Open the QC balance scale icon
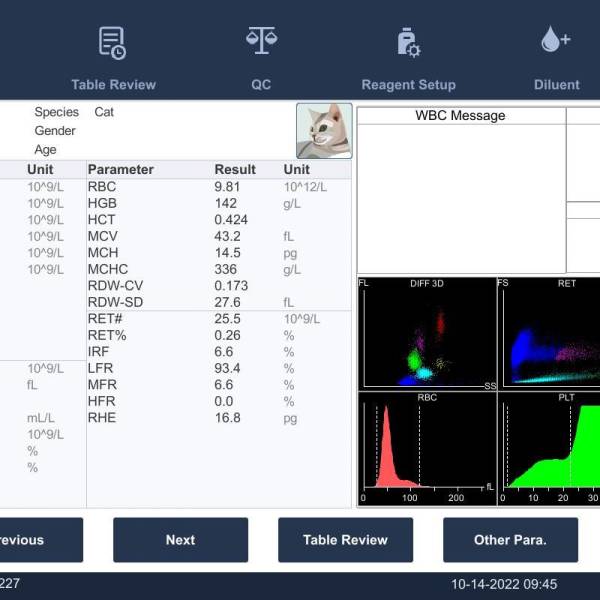 tap(261, 40)
